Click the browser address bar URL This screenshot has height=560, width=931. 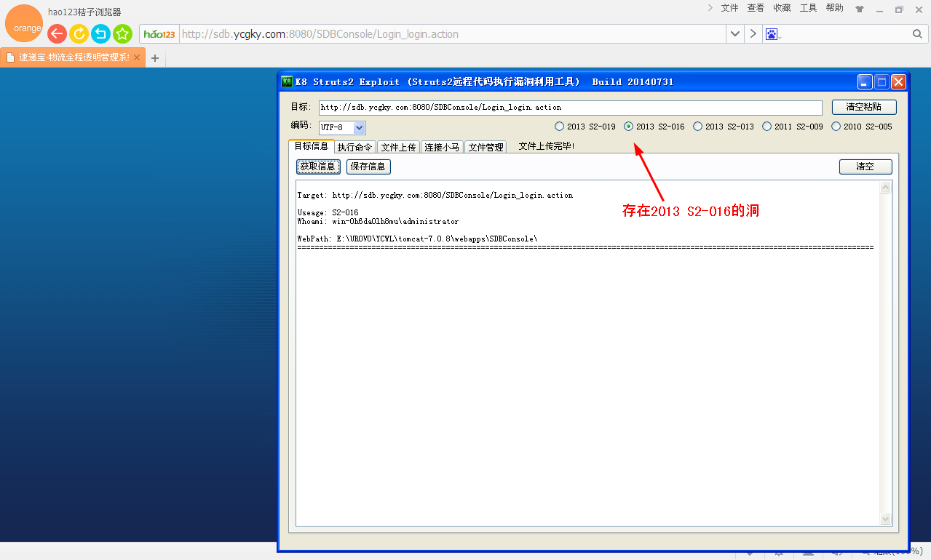451,34
